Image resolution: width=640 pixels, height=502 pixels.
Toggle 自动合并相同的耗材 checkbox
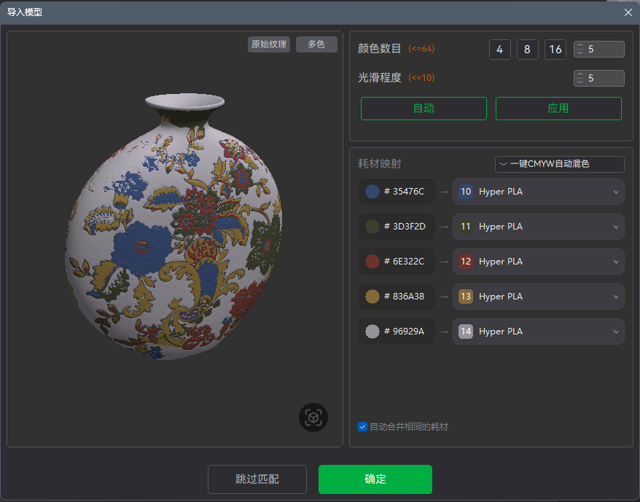click(362, 427)
